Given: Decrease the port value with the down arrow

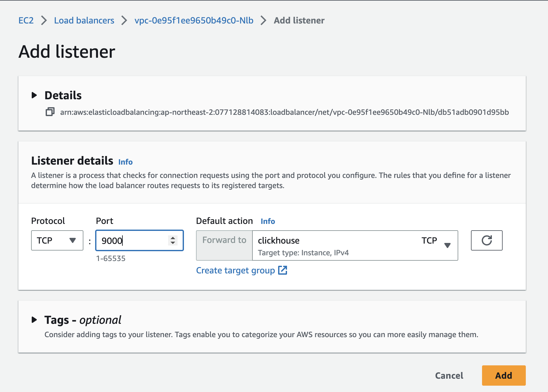Looking at the screenshot, I should pos(173,243).
